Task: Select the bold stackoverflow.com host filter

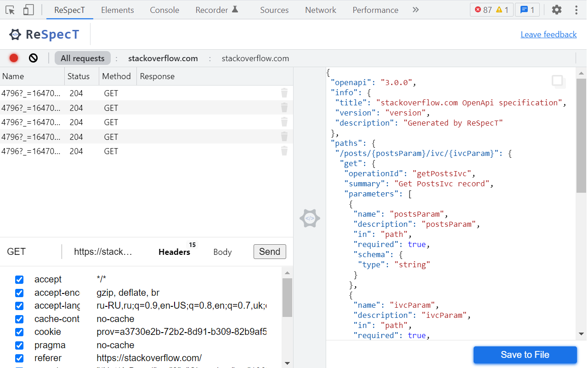Action: pos(163,58)
